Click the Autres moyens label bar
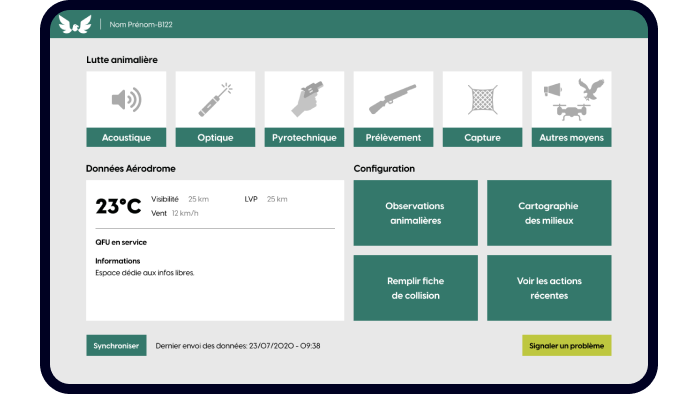This screenshot has width=699, height=394. pos(572,137)
